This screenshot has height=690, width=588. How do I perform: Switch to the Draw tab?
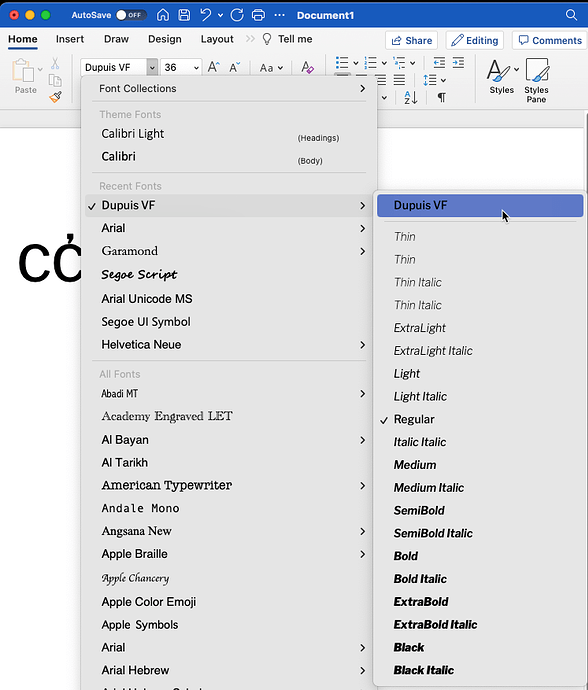pyautogui.click(x=116, y=39)
